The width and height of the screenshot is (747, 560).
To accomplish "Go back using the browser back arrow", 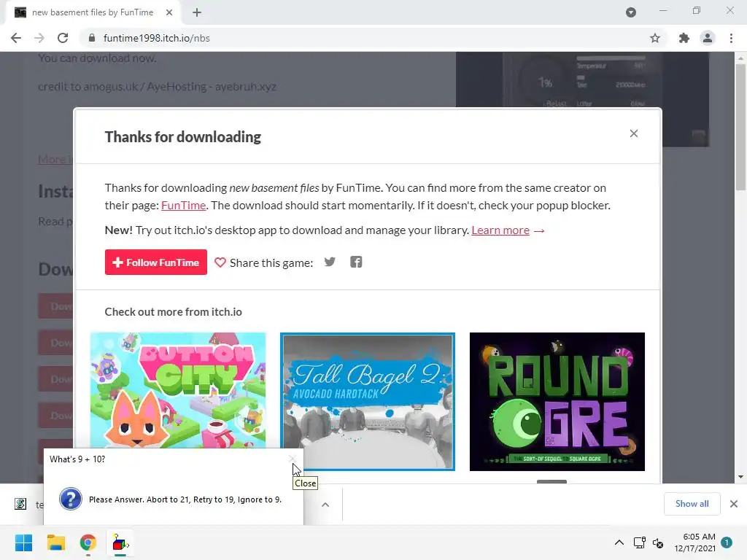I will coord(16,38).
